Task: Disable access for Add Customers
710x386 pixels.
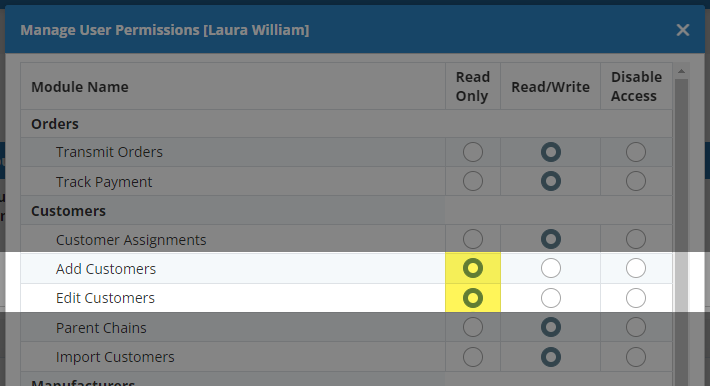Action: pos(636,268)
